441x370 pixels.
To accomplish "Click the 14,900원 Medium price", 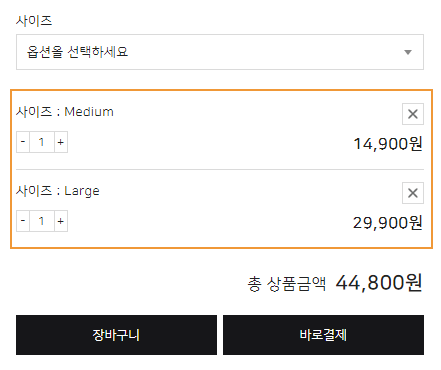I will coord(388,144).
